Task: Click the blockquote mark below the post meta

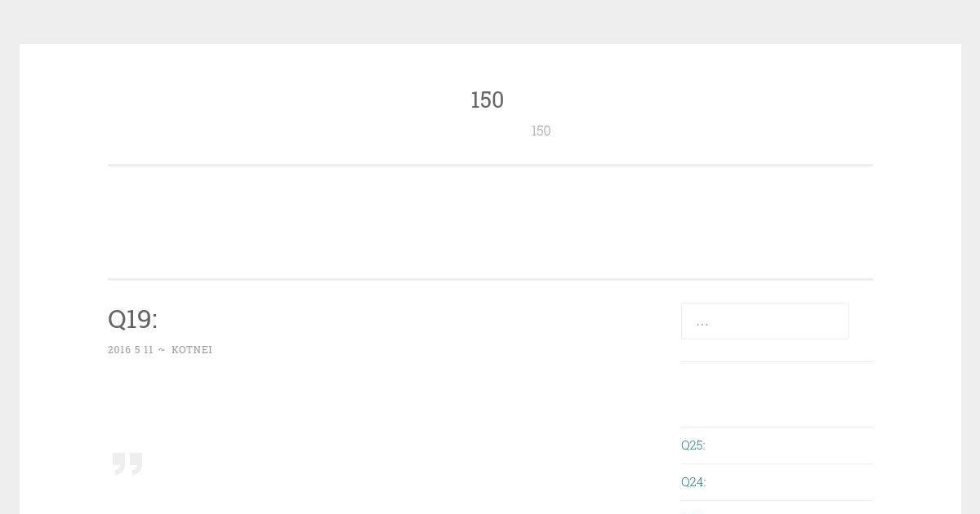Action: pyautogui.click(x=127, y=463)
